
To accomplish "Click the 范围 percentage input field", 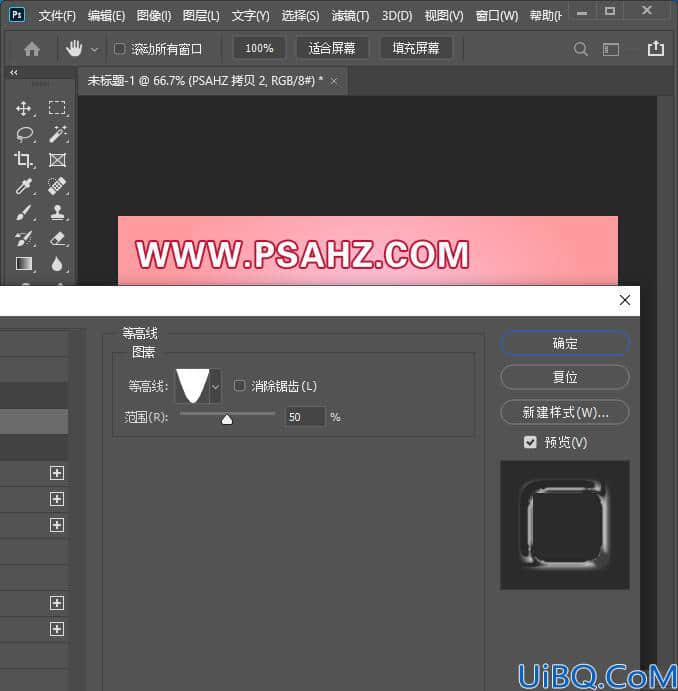I will [x=305, y=417].
